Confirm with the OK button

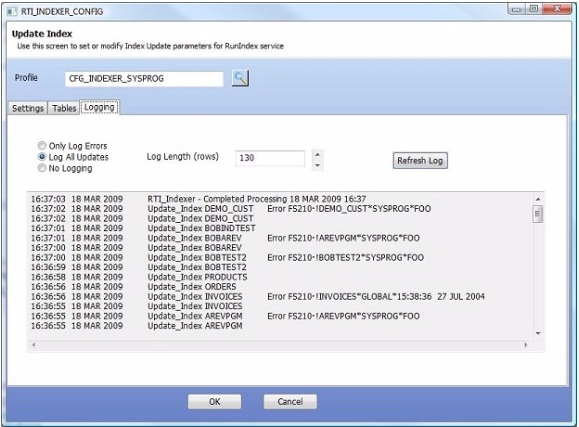[x=215, y=402]
